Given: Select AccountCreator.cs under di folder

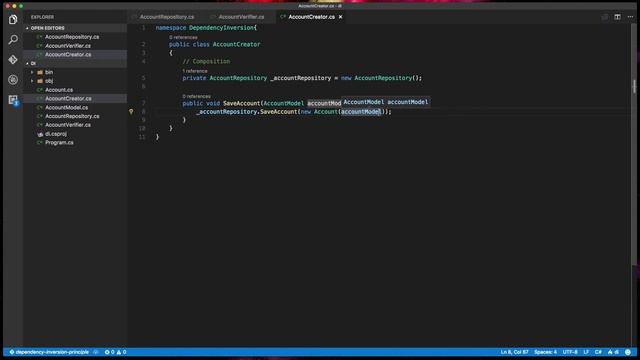Looking at the screenshot, I should click(x=68, y=98).
